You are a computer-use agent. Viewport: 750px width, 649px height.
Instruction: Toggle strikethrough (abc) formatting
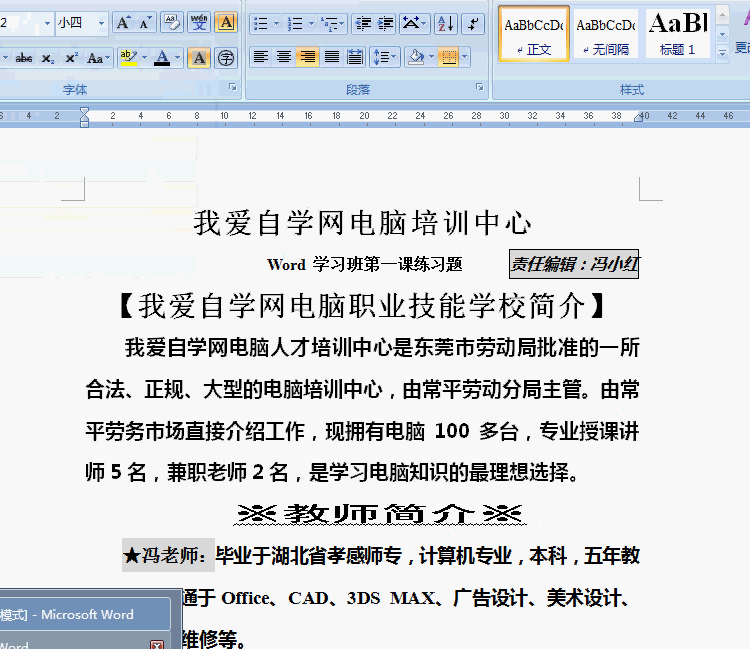pyautogui.click(x=23, y=58)
